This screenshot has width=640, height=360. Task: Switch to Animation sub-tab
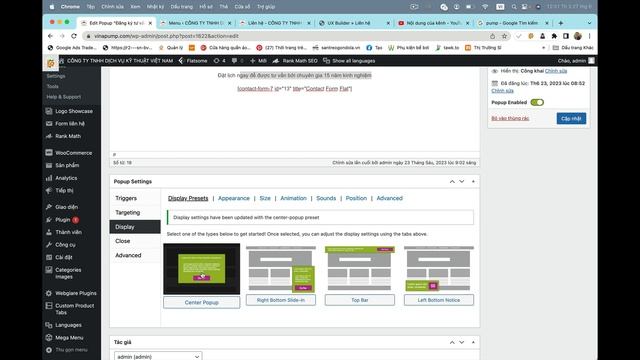point(293,198)
